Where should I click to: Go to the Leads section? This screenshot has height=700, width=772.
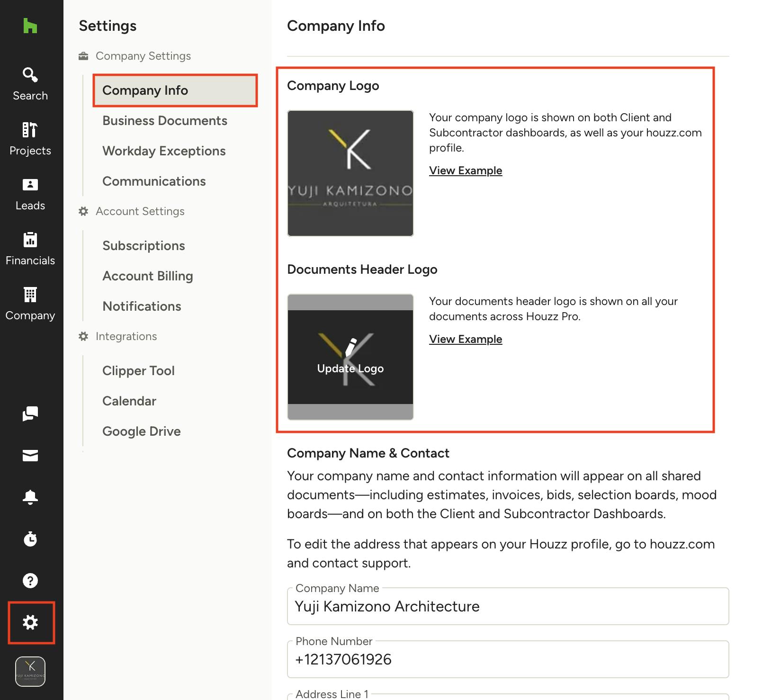30,194
